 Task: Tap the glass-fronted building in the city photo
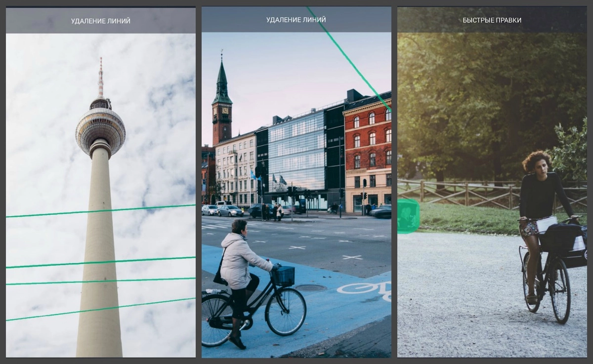[x=296, y=153]
